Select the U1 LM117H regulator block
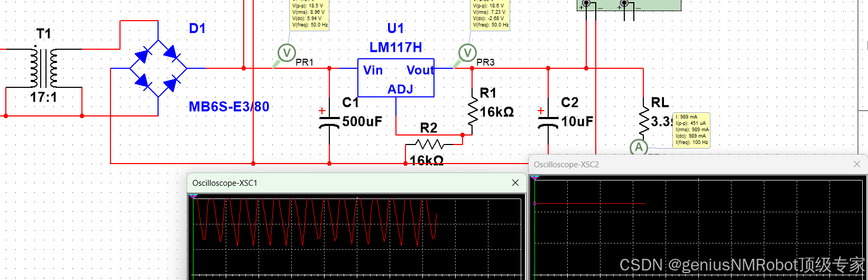Screen dimensions: 868x280 396,78
